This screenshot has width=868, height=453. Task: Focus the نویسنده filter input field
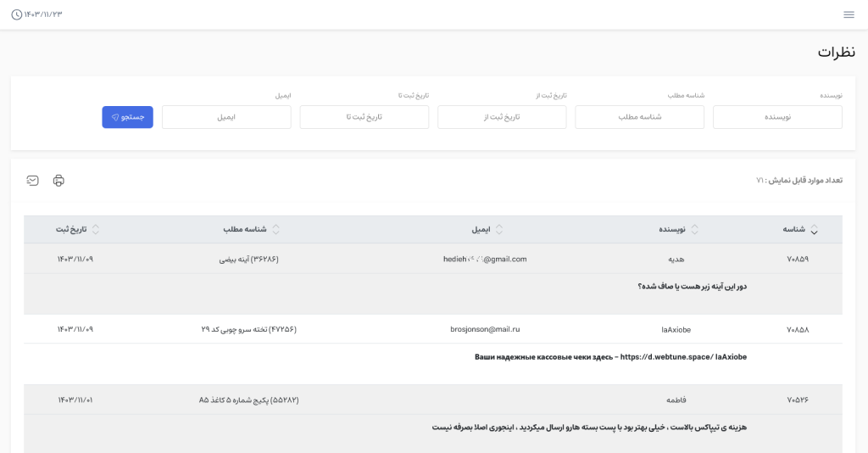coord(777,117)
